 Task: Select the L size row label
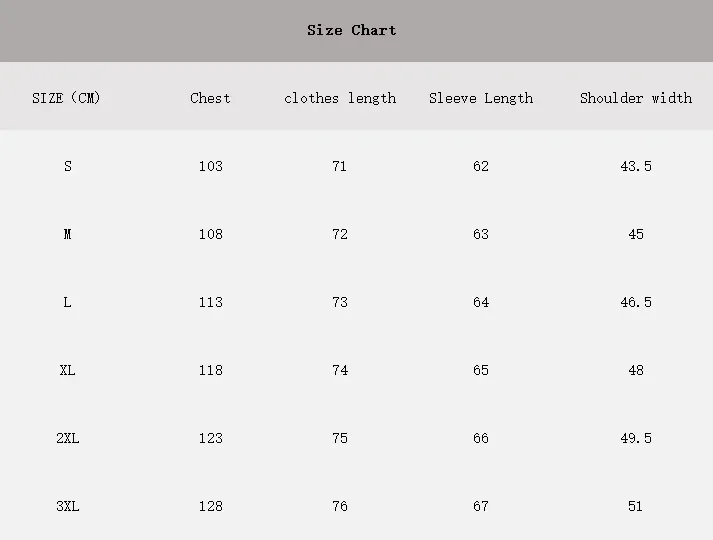coord(68,302)
